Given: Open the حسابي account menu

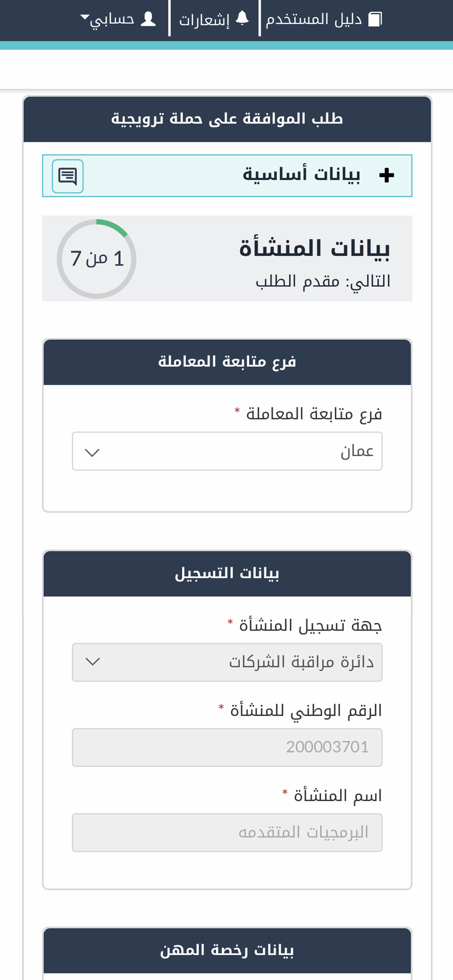Looking at the screenshot, I should [x=118, y=19].
